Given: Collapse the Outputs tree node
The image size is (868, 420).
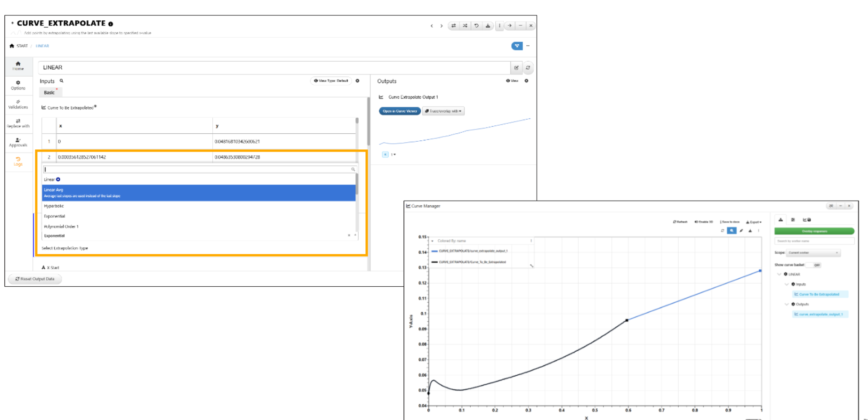Looking at the screenshot, I should pyautogui.click(x=787, y=304).
